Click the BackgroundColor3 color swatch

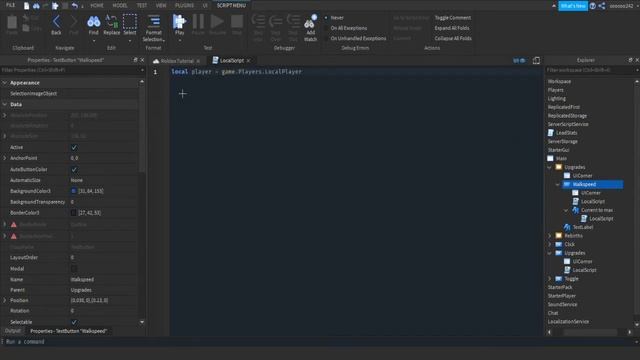pyautogui.click(x=73, y=191)
